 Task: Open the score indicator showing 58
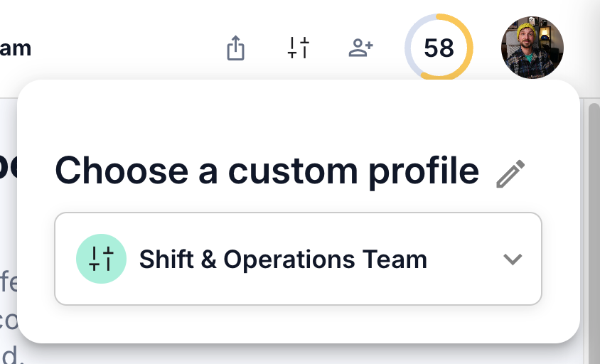tap(439, 48)
